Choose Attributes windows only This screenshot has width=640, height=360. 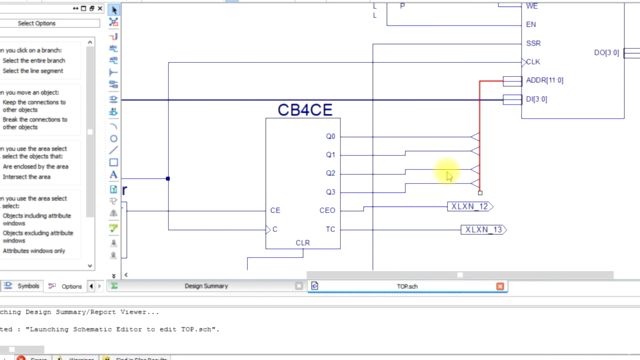point(34,251)
